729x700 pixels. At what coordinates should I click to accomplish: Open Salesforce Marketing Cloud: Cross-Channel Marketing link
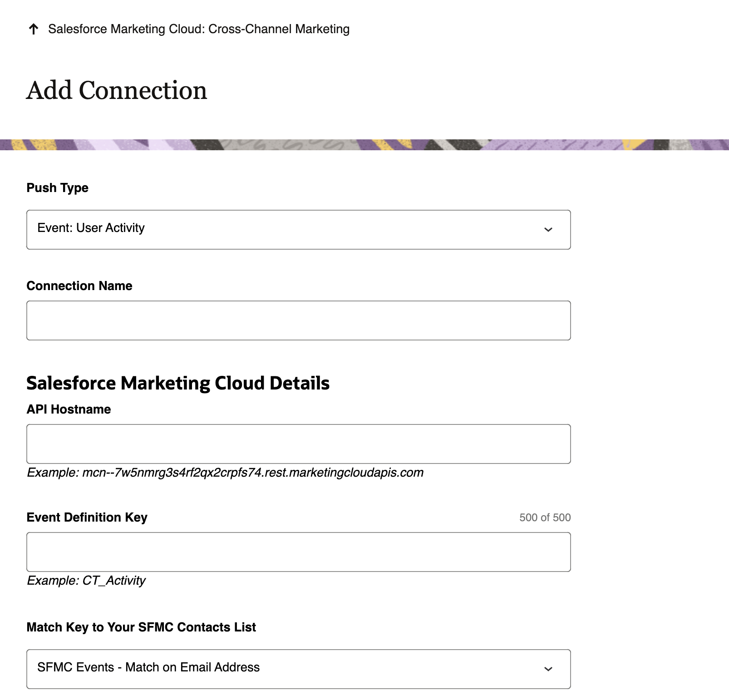coord(199,29)
